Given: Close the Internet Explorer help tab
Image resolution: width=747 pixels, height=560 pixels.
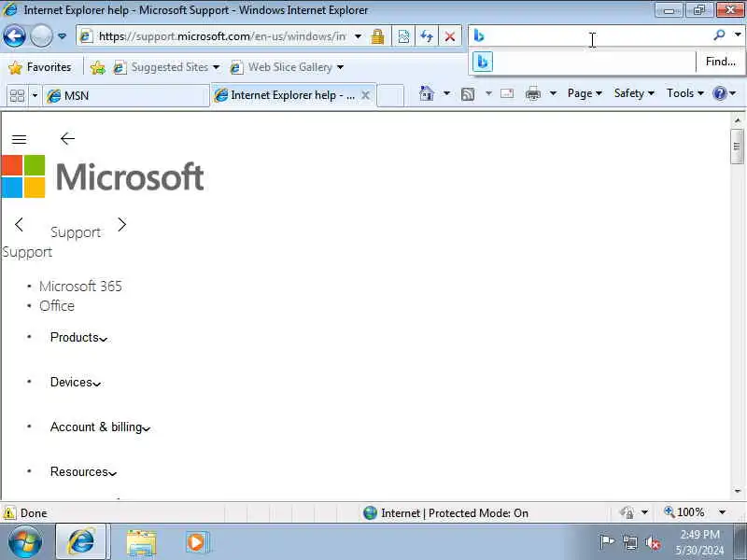Looking at the screenshot, I should [x=365, y=95].
